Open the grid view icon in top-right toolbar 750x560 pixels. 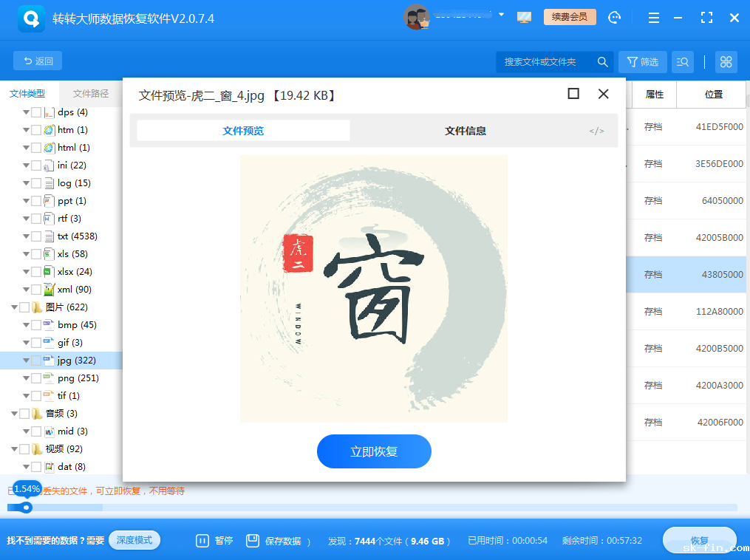pyautogui.click(x=726, y=62)
